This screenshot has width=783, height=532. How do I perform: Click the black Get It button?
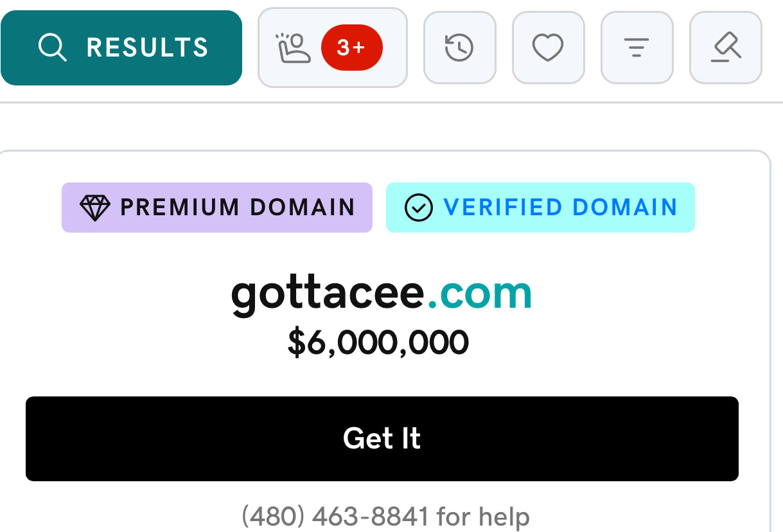[382, 439]
